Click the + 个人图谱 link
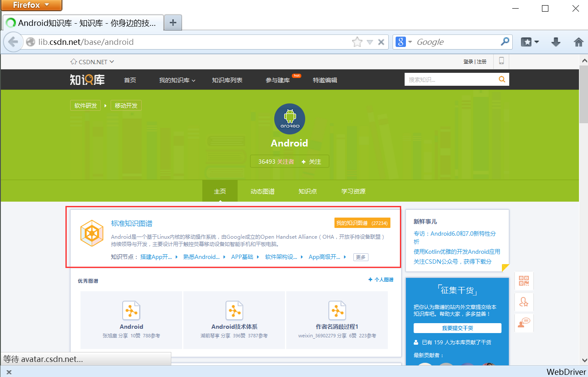This screenshot has width=588, height=377. tap(381, 280)
